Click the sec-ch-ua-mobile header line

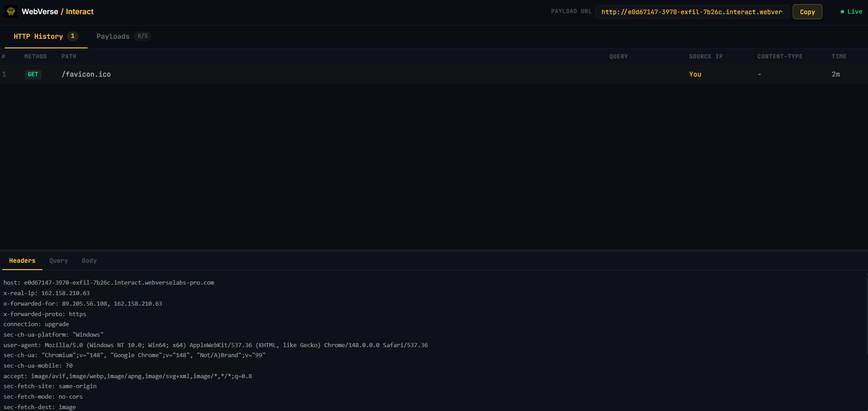pos(38,366)
